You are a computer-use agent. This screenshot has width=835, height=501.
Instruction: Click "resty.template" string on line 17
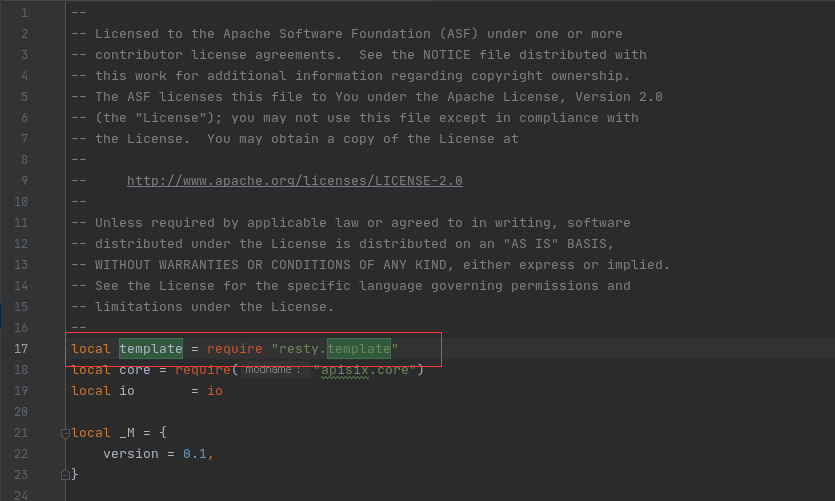[x=334, y=349]
